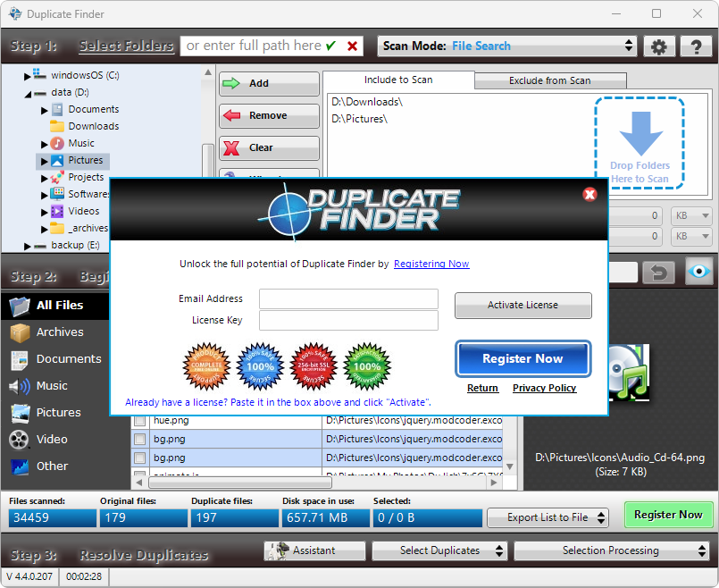719x588 pixels.
Task: Select the Music folder in tree
Action: (x=81, y=143)
